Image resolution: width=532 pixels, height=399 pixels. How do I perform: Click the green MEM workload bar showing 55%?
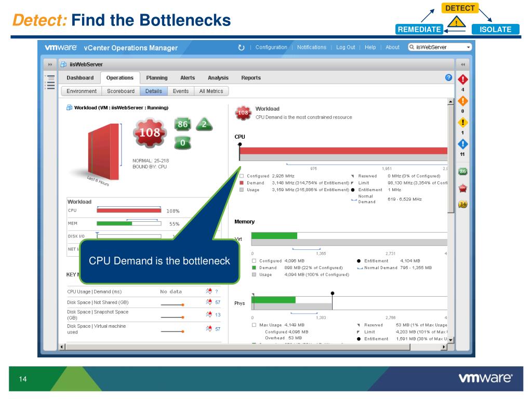(x=129, y=223)
